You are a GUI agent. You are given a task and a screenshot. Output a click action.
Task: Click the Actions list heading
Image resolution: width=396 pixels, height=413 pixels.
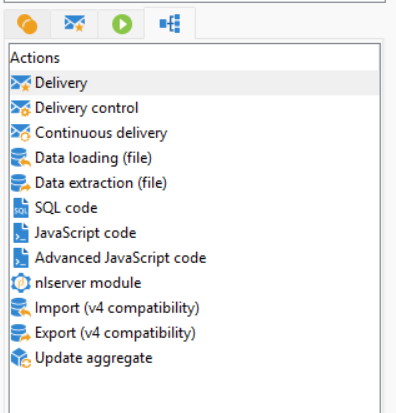coord(35,58)
